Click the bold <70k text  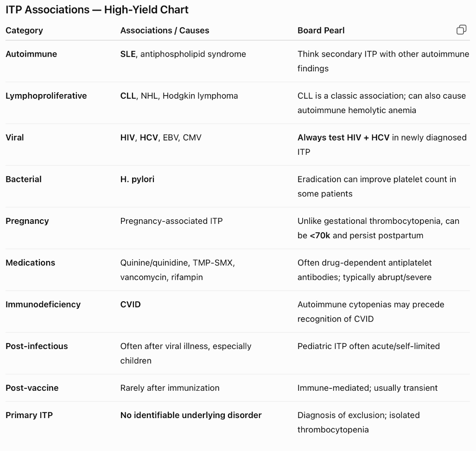(320, 235)
